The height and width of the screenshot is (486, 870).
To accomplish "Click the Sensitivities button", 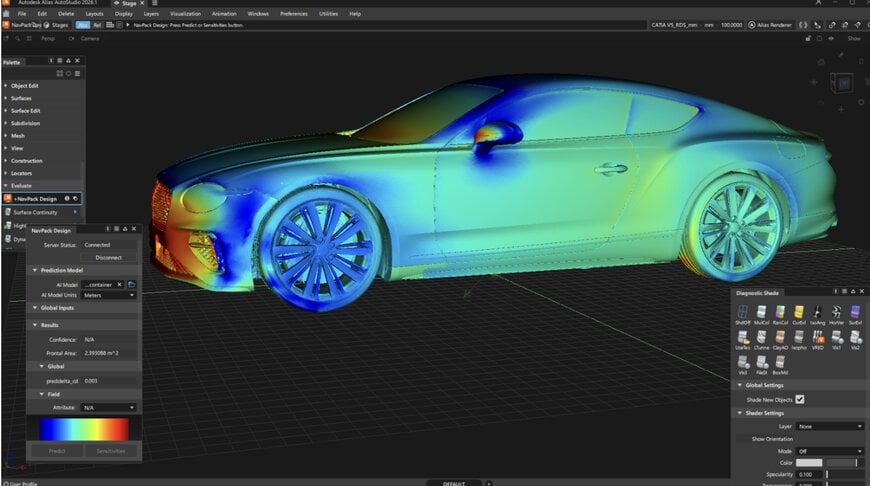I will click(111, 451).
